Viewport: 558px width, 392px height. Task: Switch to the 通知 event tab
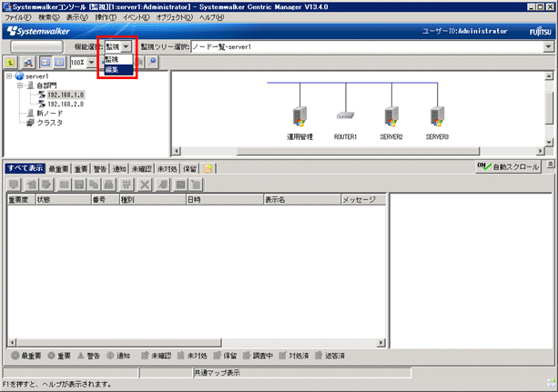[x=119, y=169]
